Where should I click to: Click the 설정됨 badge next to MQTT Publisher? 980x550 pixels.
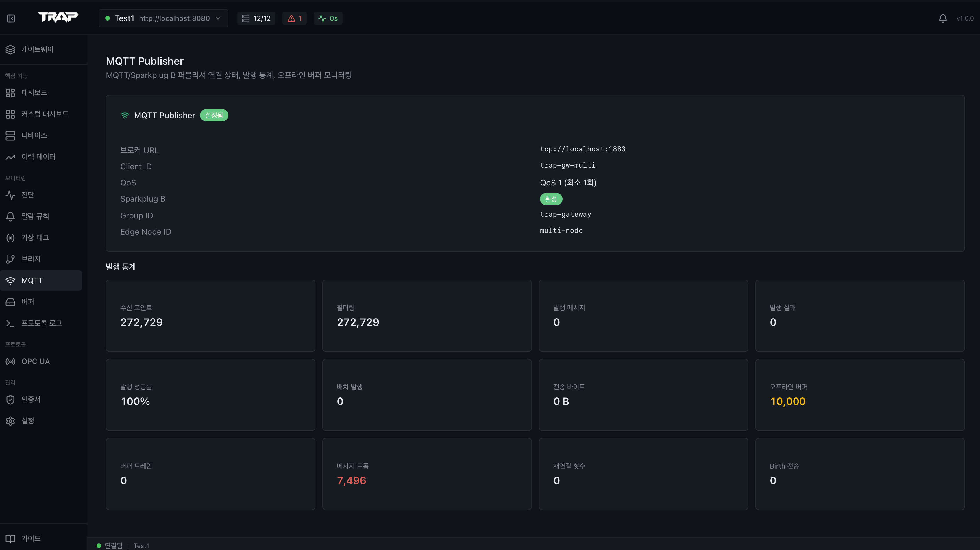coord(214,115)
